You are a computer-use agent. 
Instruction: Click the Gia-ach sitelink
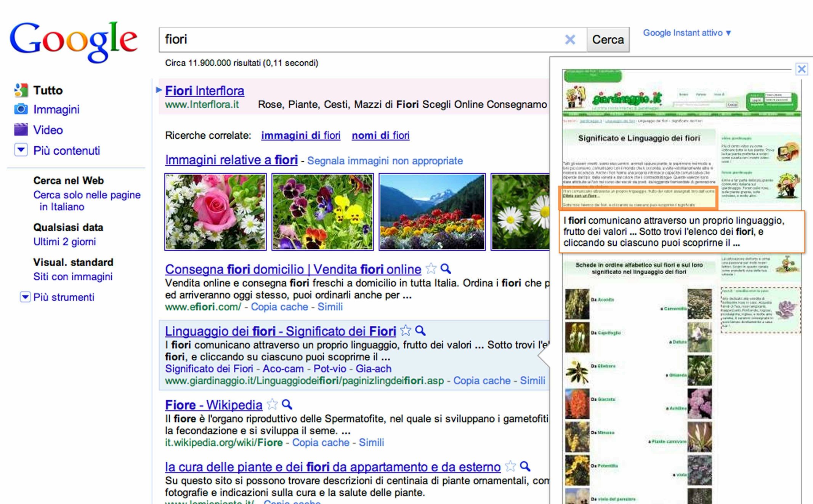(374, 369)
